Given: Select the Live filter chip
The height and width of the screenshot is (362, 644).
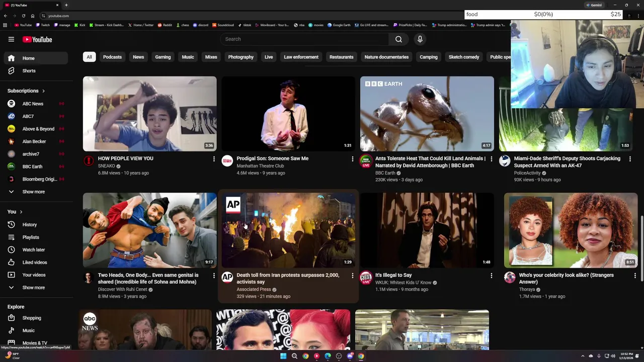Looking at the screenshot, I should (269, 57).
